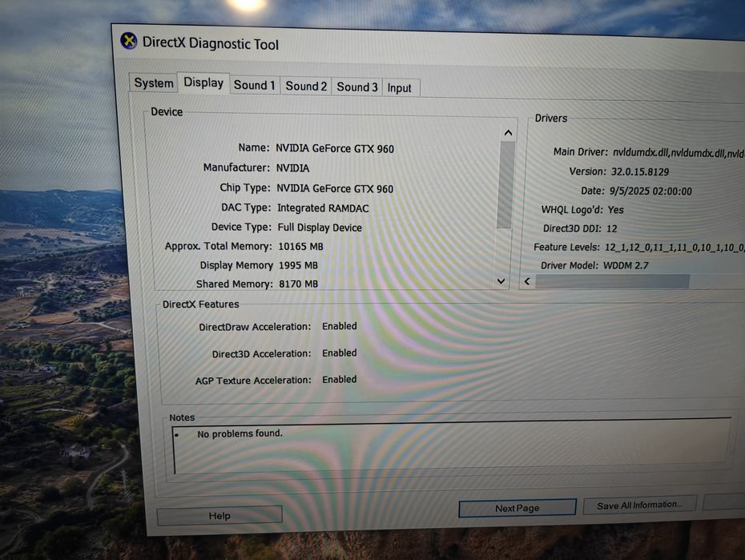Click Save All Information button
Screen dimensions: 745x560
tap(639, 505)
